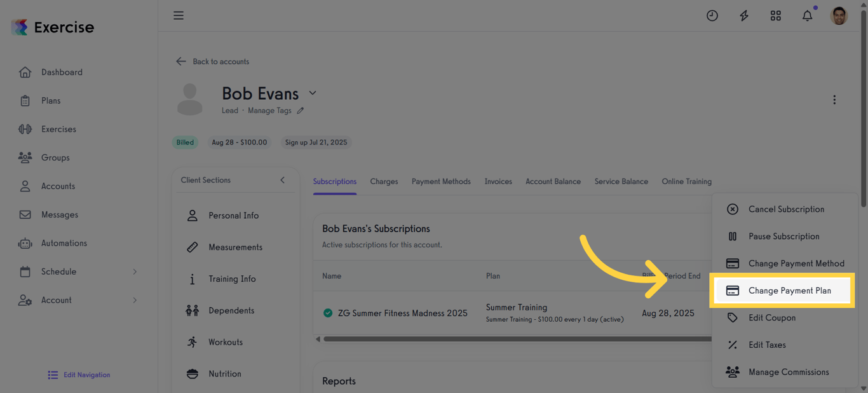Open Messages in sidebar
The width and height of the screenshot is (868, 393).
pyautogui.click(x=60, y=215)
